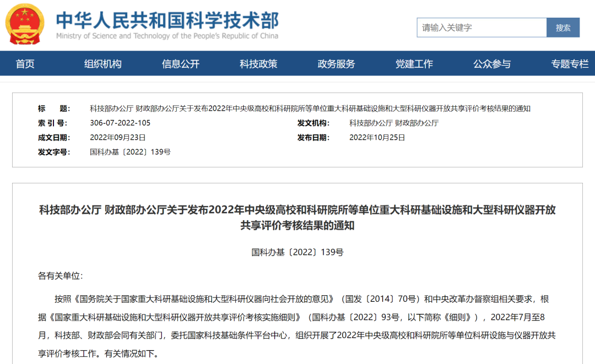Click the index number 306-07-2022-105
The width and height of the screenshot is (595, 364).
click(120, 123)
